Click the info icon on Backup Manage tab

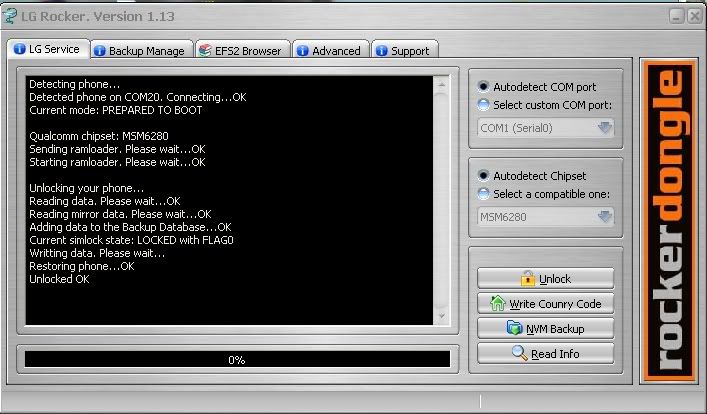(x=99, y=51)
